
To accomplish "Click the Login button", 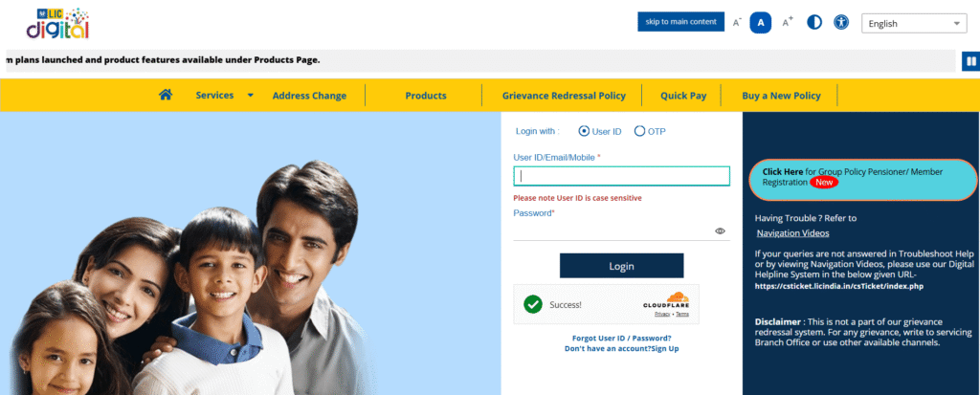I will click(621, 266).
